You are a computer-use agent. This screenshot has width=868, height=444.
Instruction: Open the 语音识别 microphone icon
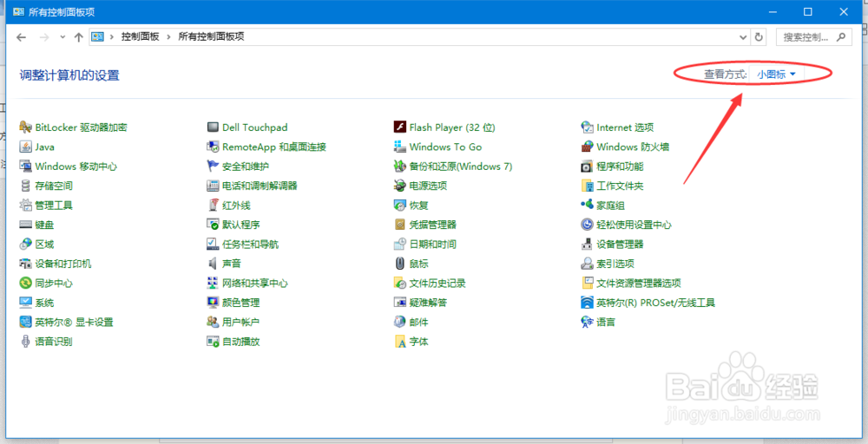[25, 341]
